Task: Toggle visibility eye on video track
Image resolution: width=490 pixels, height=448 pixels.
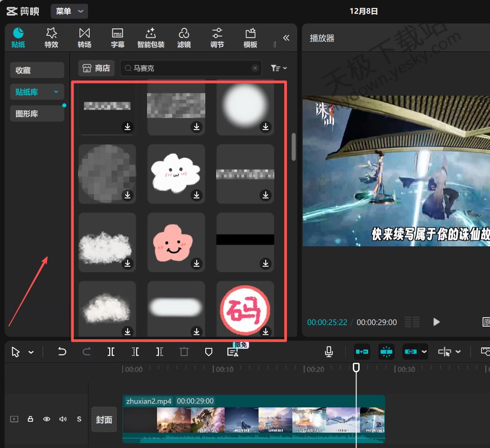Action: pos(46,419)
